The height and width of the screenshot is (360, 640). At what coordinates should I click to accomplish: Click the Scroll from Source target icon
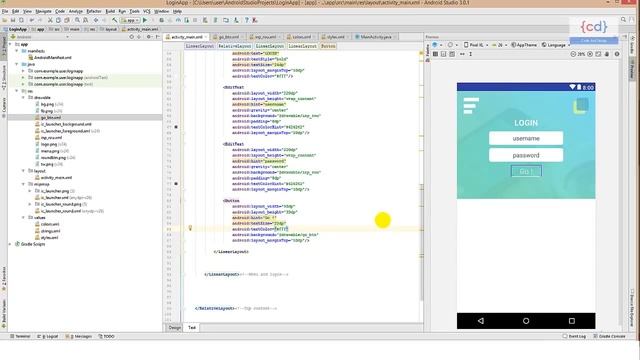pyautogui.click(x=131, y=37)
